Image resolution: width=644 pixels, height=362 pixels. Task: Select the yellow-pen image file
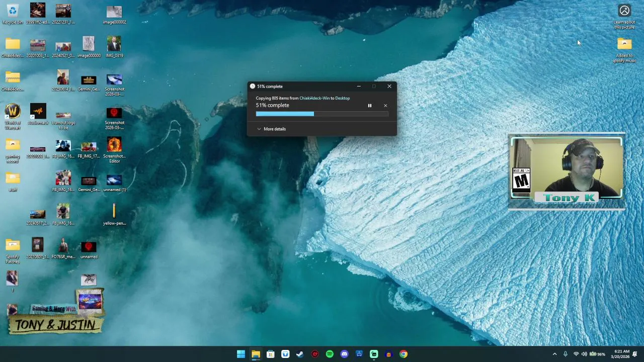point(114,215)
